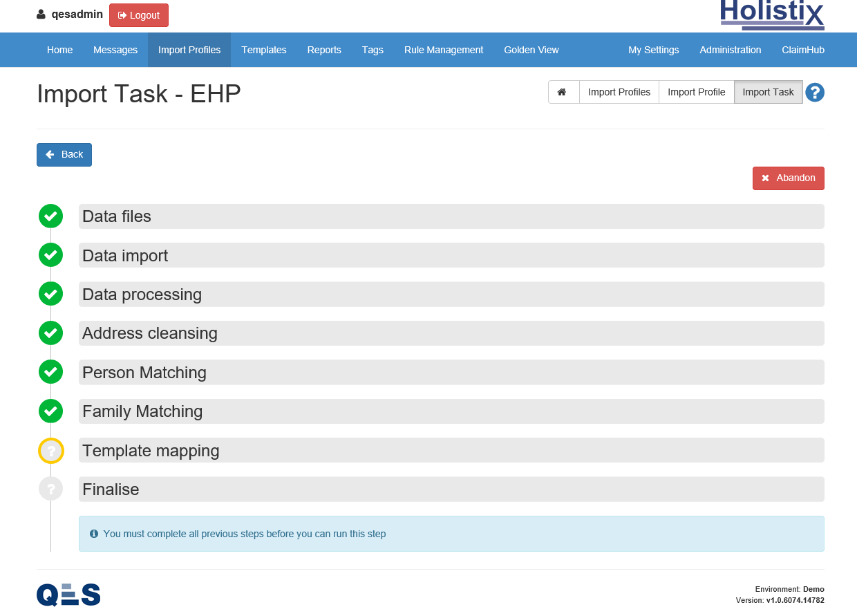Open the Templates menu item

click(x=263, y=50)
